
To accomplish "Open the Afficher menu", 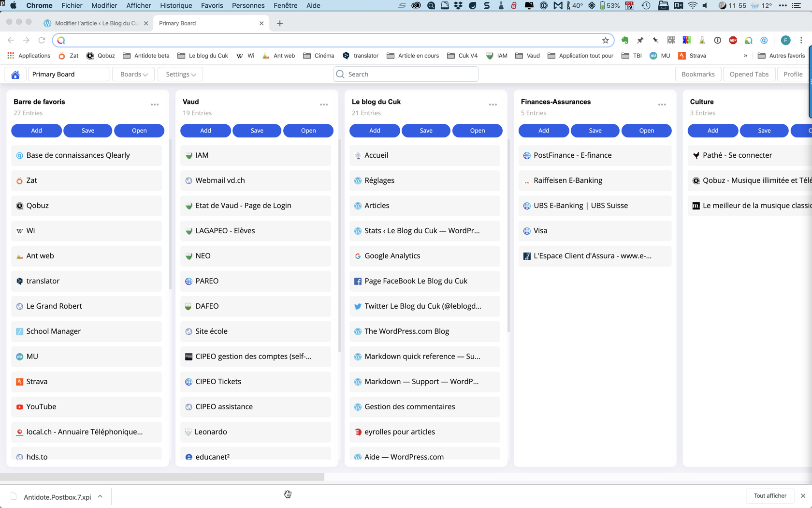I will (x=138, y=5).
